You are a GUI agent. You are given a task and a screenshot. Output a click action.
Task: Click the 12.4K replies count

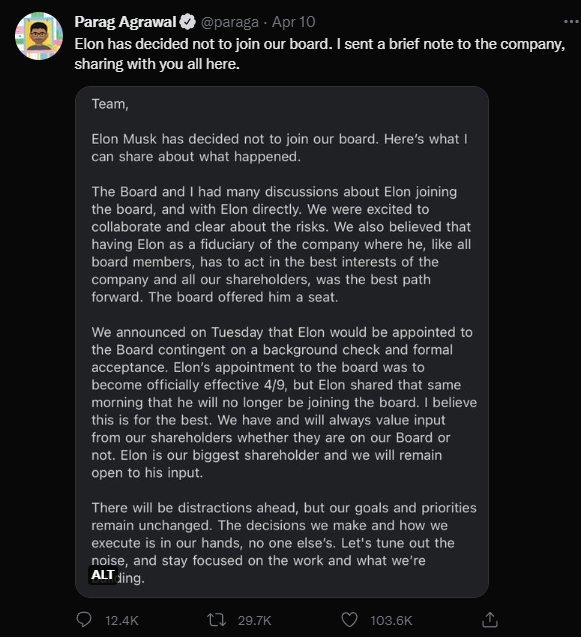click(122, 620)
